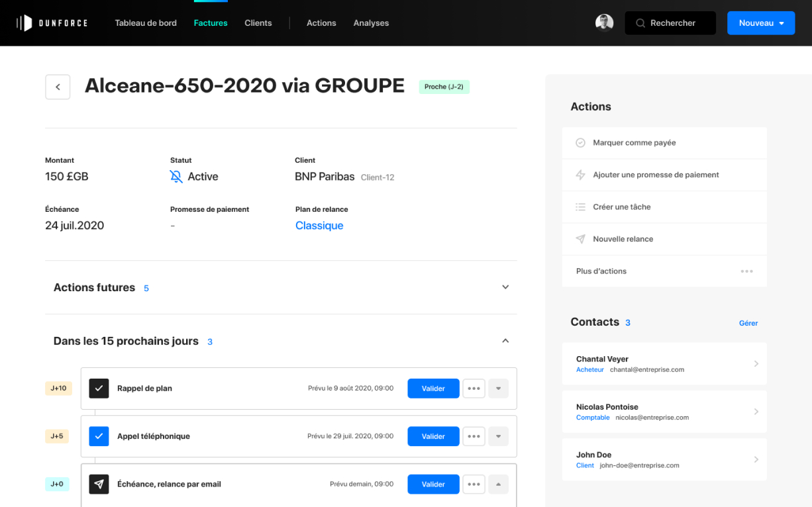Screen dimensions: 812x507
Task: Click the Dunforce logo
Action: pos(52,23)
